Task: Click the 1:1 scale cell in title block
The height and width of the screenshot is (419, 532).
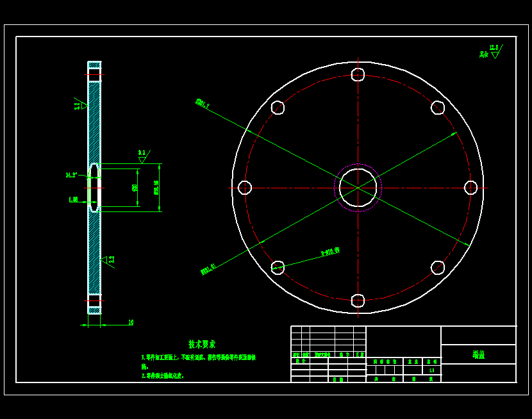Action: click(x=431, y=370)
